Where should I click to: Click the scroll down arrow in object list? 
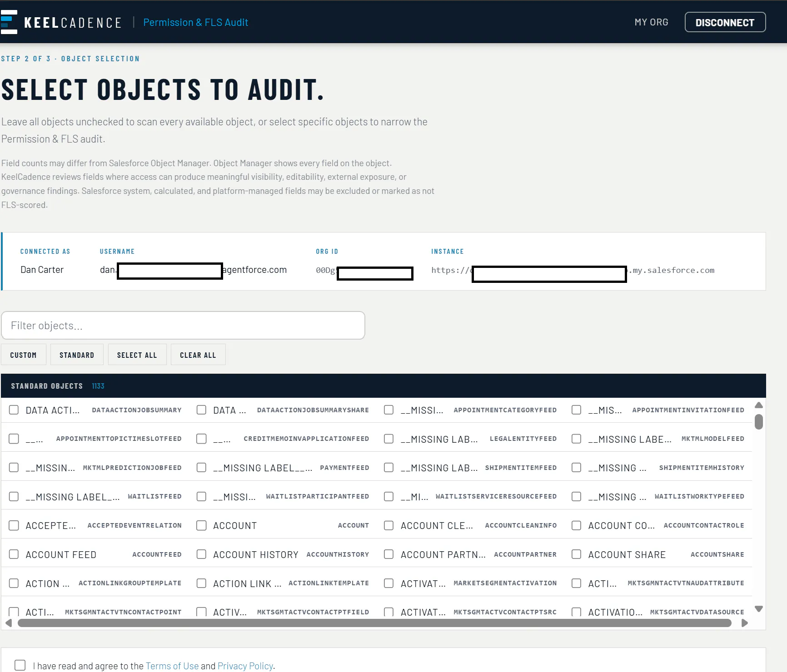point(758,608)
